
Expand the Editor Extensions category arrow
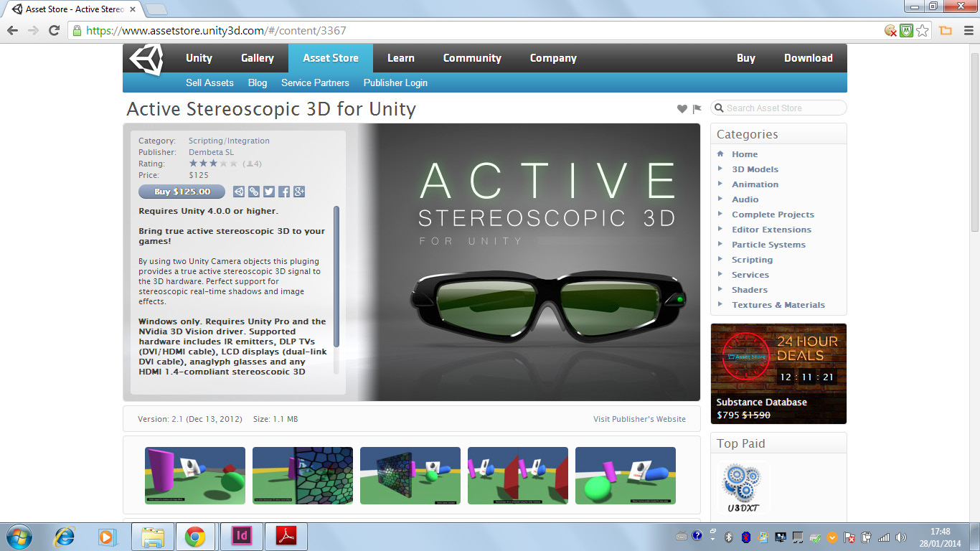point(720,229)
